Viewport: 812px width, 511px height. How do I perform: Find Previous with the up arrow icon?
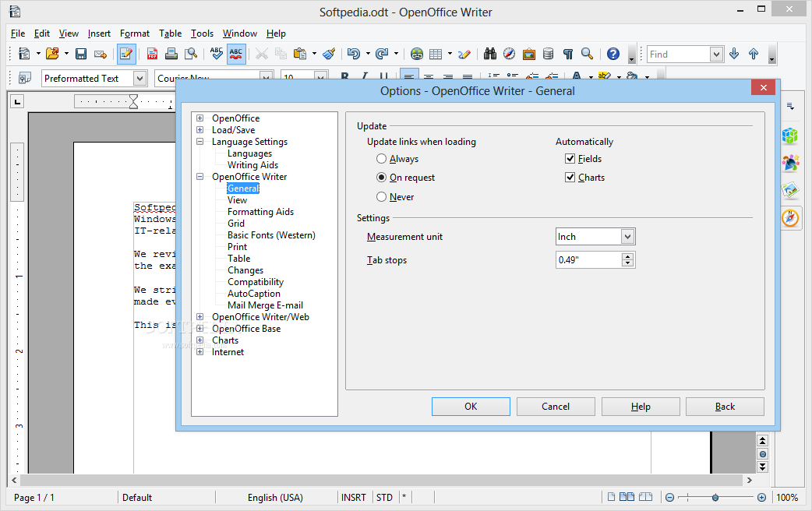click(754, 54)
